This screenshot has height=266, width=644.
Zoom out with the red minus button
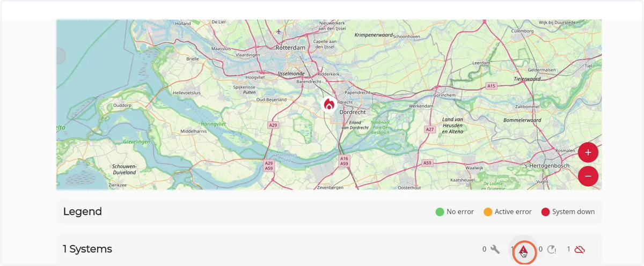tap(588, 176)
